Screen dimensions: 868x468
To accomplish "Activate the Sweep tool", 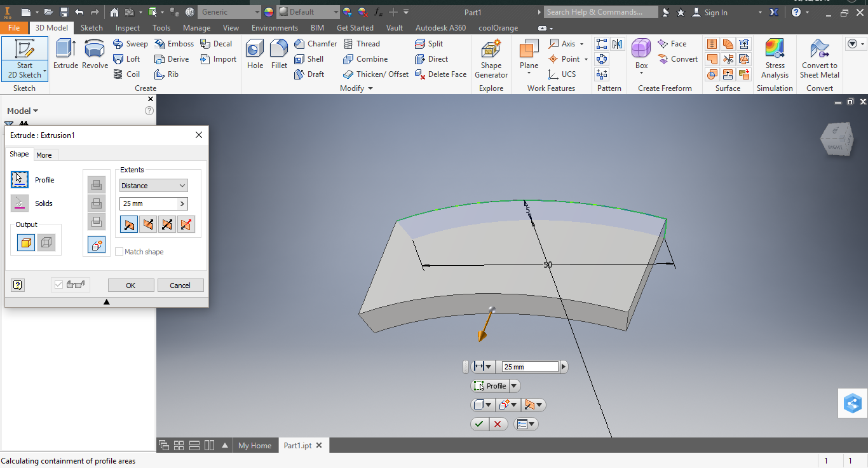I will (130, 44).
